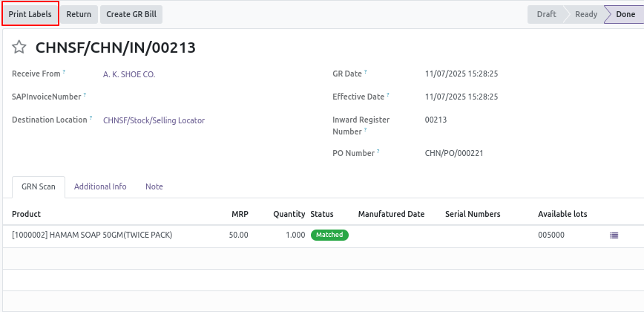Show the Destination Location help question mark
The width and height of the screenshot is (644, 312).
click(x=91, y=117)
